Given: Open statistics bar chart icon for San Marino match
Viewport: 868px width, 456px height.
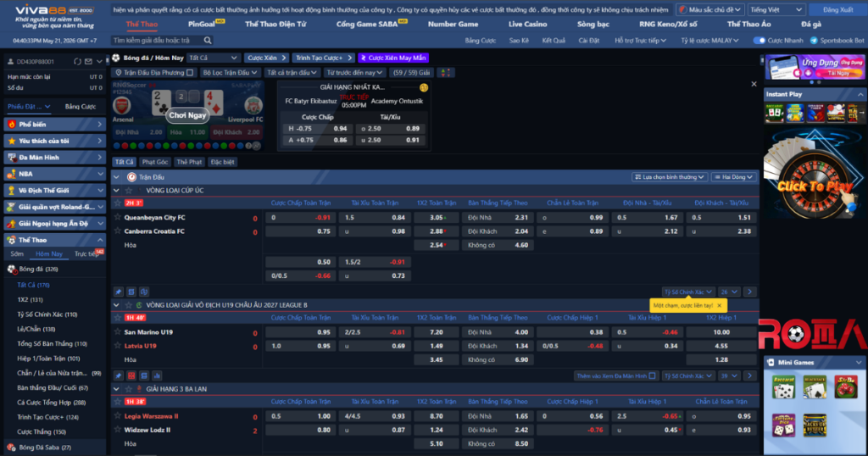Looking at the screenshot, I should pos(157,375).
